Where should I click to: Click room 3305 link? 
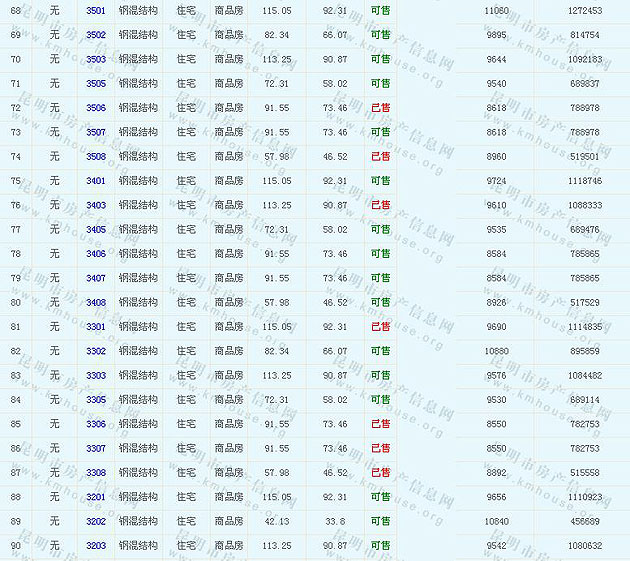click(x=96, y=399)
